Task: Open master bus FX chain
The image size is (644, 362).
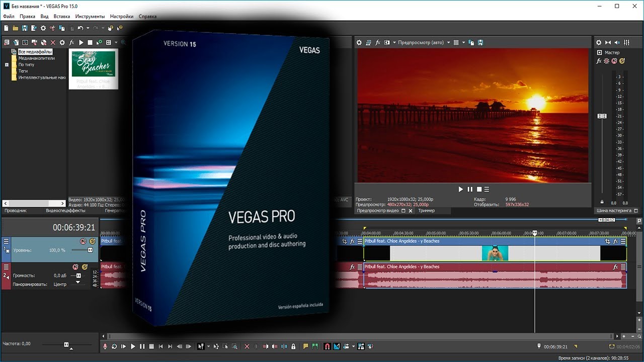Action: (599, 61)
